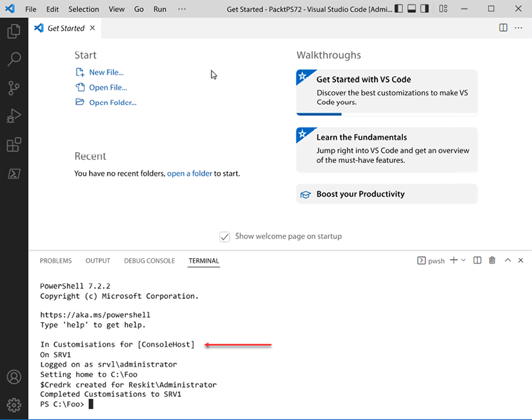Open the PowerShell extension panel icon

coord(14,173)
